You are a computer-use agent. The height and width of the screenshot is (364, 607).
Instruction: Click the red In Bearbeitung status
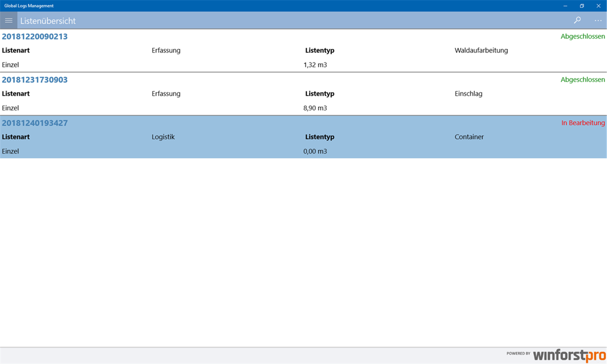pos(583,123)
